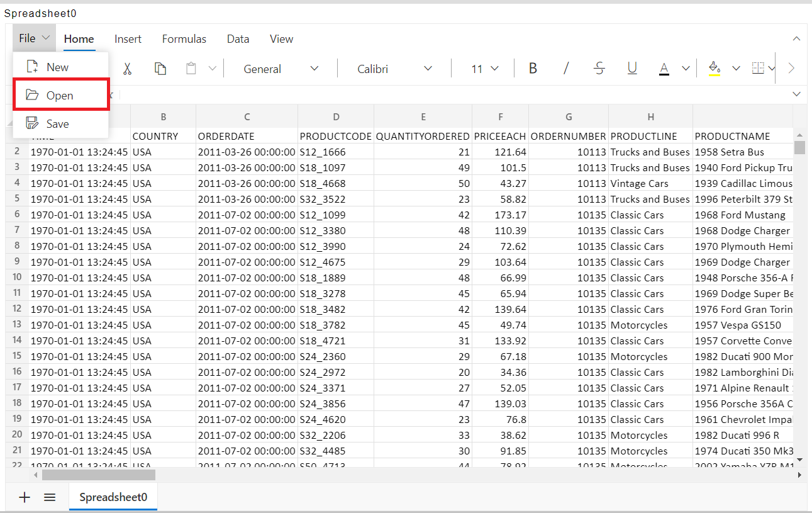Viewport: 812px width, 513px height.
Task: Choose Save from the File menu
Action: click(61, 124)
